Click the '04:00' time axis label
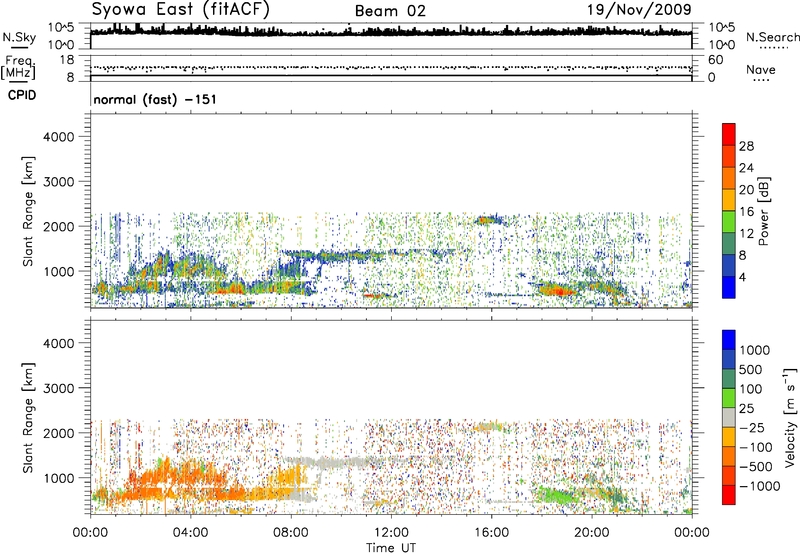 pyautogui.click(x=190, y=533)
